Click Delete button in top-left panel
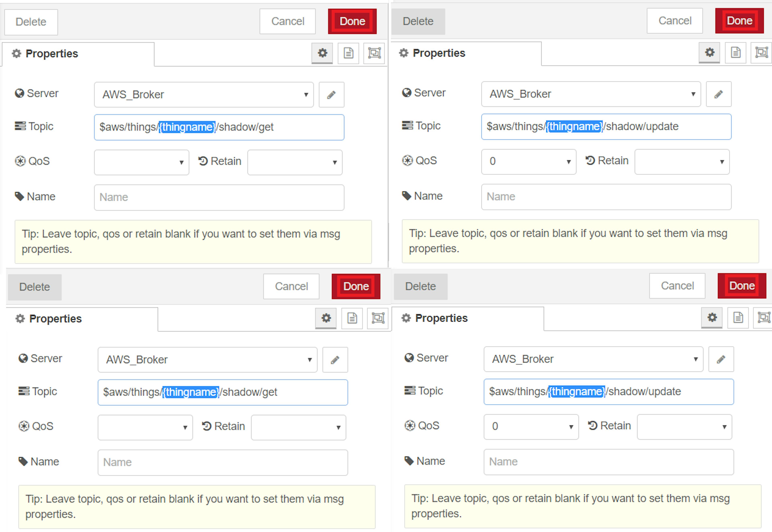The image size is (772, 532). pyautogui.click(x=31, y=22)
